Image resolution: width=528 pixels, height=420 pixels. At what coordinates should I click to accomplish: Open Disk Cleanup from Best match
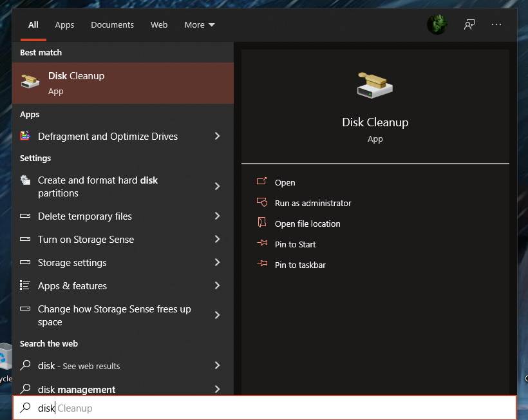coord(76,82)
